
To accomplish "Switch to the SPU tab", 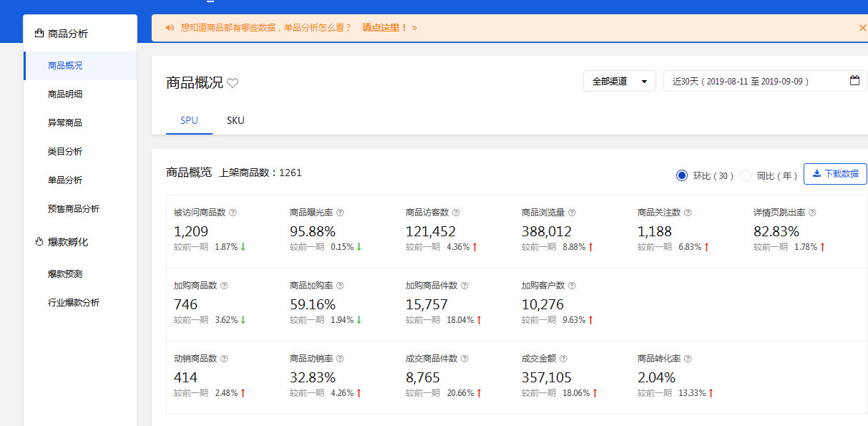I will (x=189, y=120).
